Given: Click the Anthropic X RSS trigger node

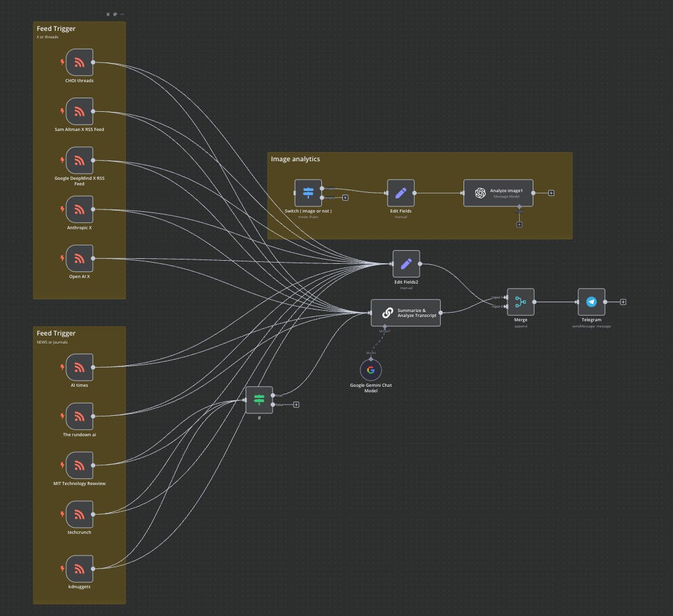Looking at the screenshot, I should click(x=79, y=209).
